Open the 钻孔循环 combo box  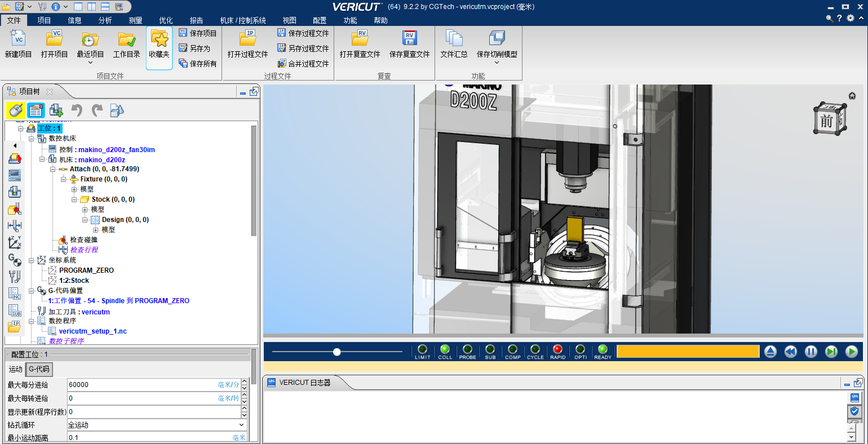(157, 425)
